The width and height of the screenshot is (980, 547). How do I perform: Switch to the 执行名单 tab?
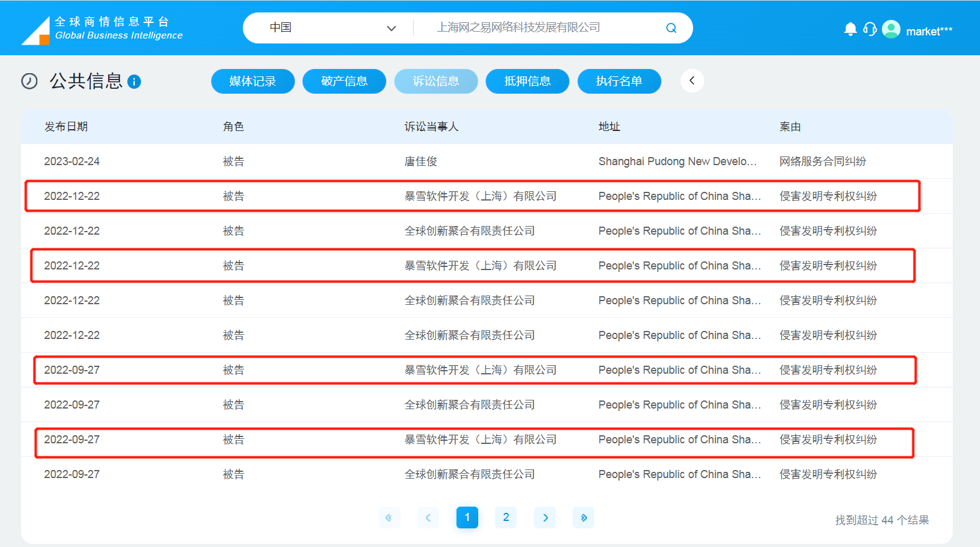[619, 81]
